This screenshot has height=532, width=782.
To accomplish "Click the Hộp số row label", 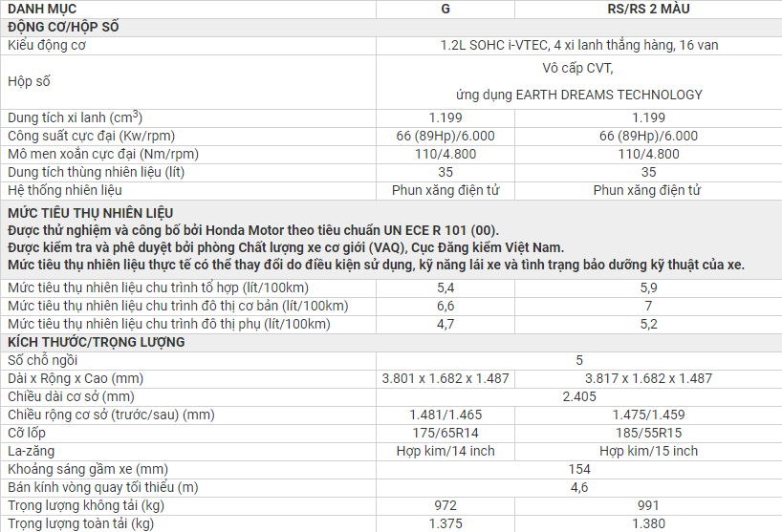I will 29,81.
